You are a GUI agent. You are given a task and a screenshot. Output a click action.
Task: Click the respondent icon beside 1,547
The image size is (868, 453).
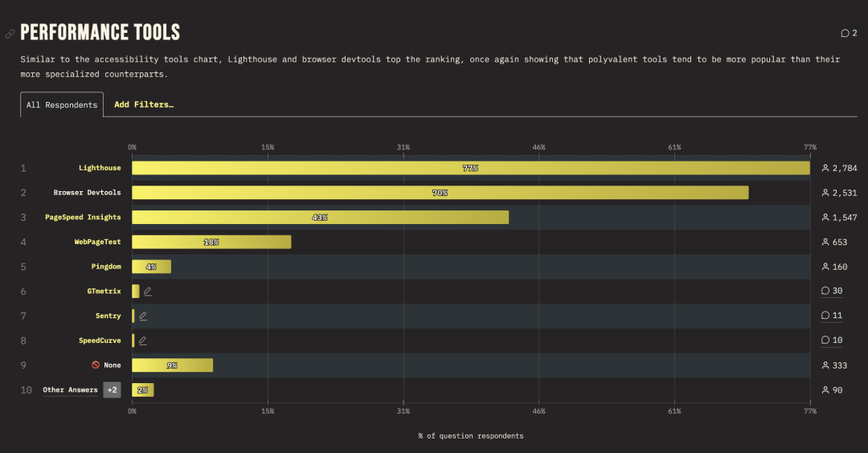point(825,218)
